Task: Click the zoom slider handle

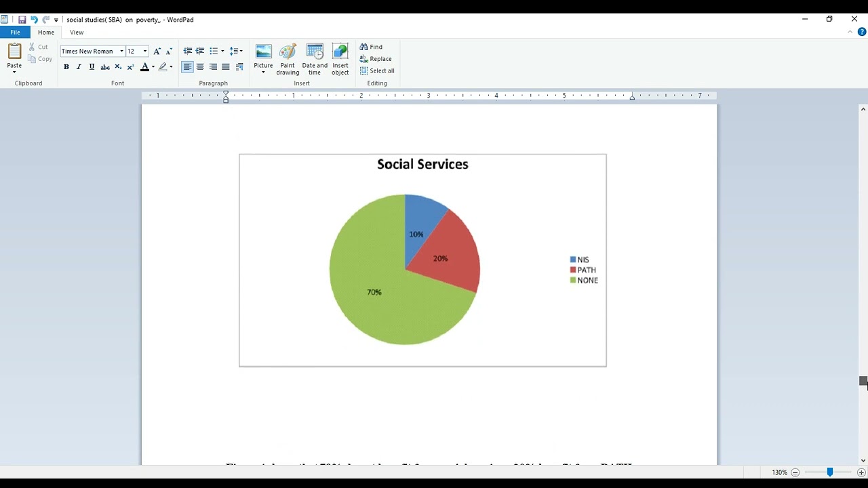Action: coord(829,472)
